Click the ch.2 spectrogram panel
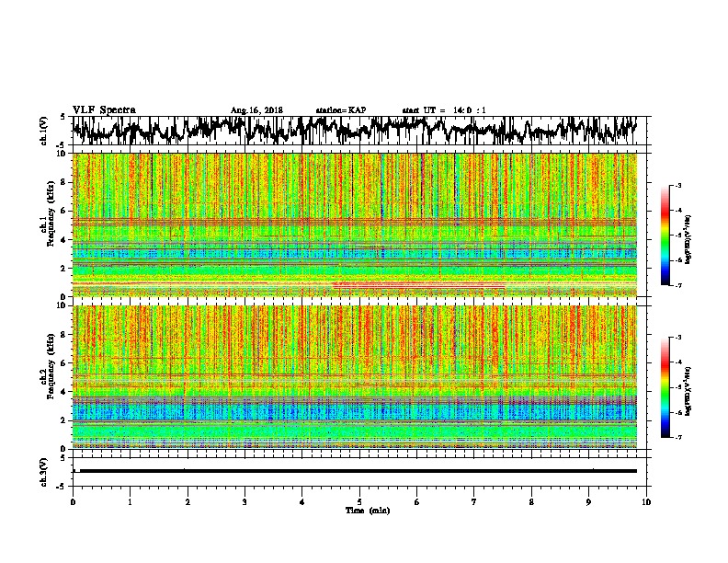The height and width of the screenshot is (563, 728). 355,377
